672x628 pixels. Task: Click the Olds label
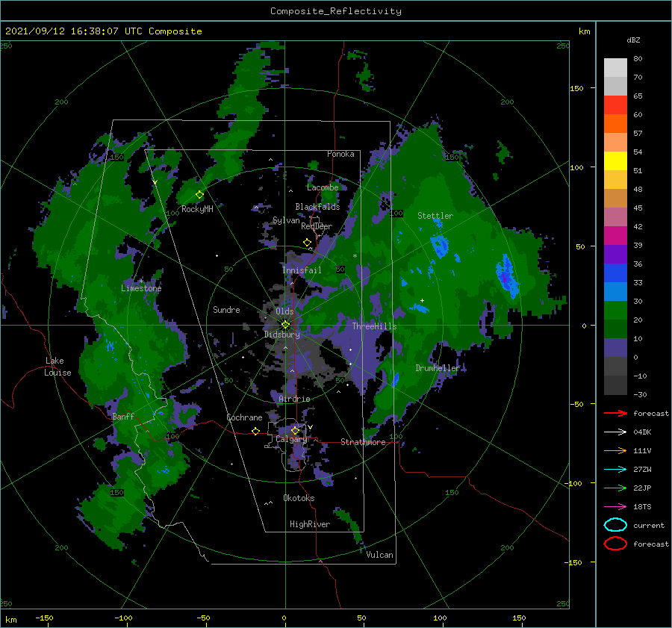tap(284, 311)
